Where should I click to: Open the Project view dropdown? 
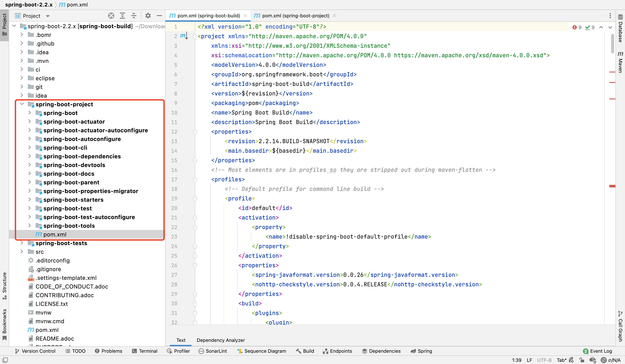(48, 16)
